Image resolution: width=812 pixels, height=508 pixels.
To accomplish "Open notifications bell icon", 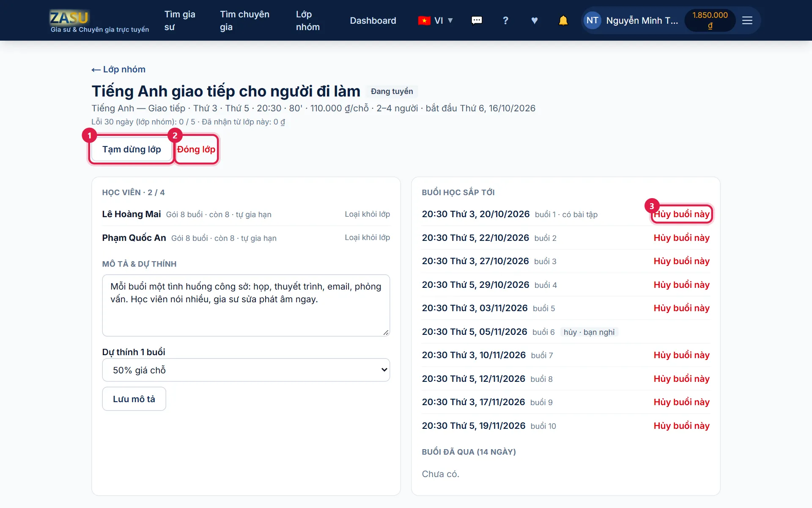I will tap(563, 20).
